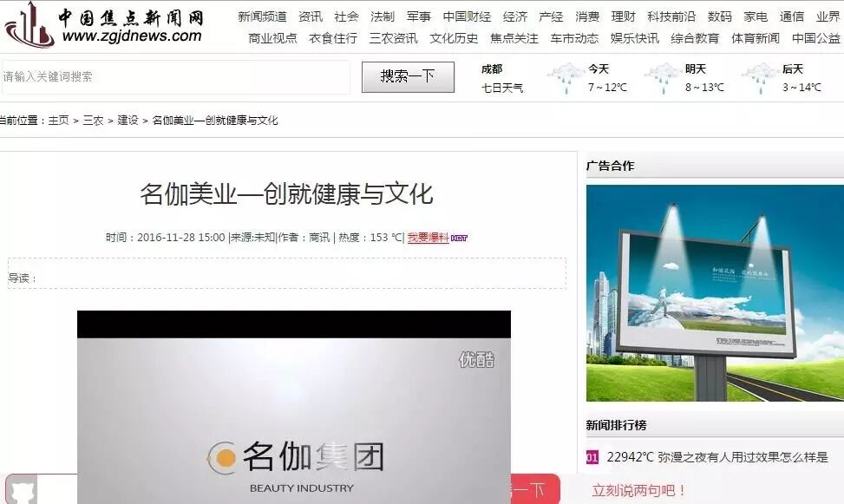Click the 主页 breadcrumb link
This screenshot has height=504, width=844.
(59, 121)
